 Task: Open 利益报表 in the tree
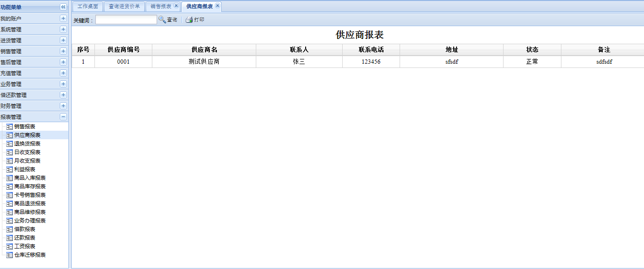click(x=25, y=170)
